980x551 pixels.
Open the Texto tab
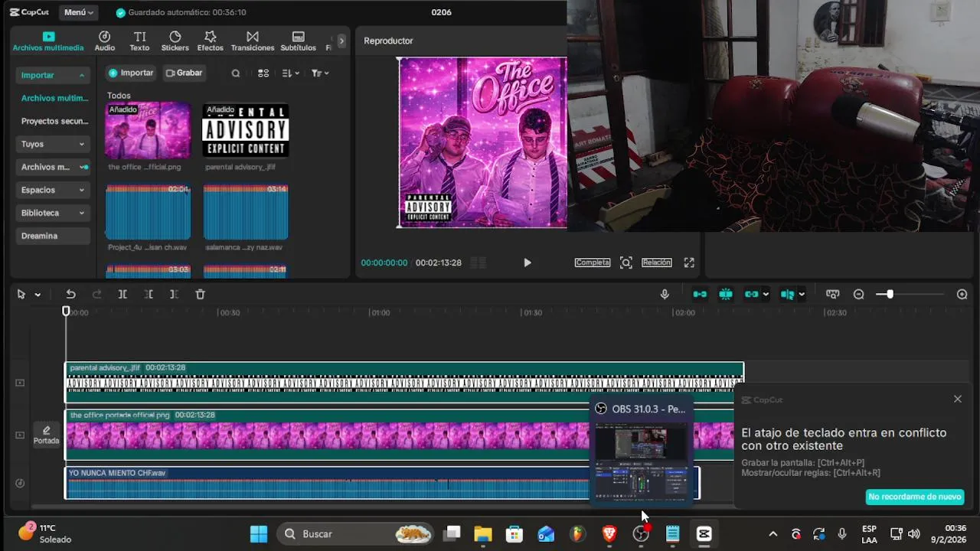(139, 41)
